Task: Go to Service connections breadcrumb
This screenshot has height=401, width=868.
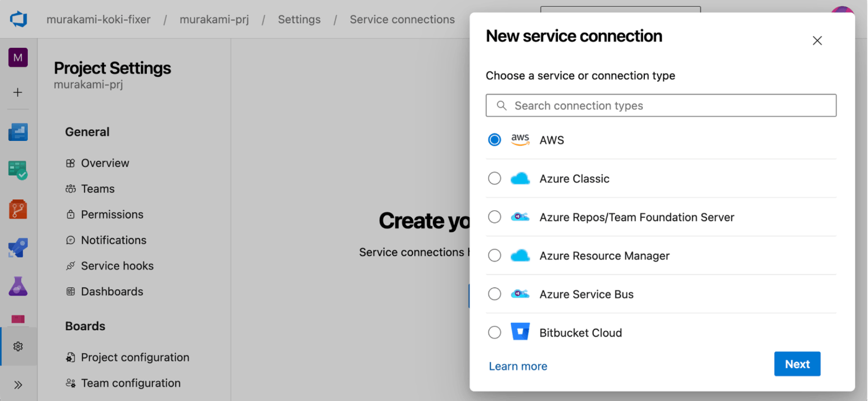Action: click(x=402, y=19)
